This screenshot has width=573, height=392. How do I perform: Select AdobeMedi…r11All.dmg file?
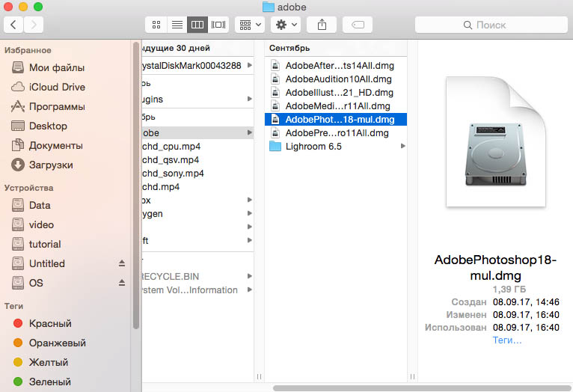(x=335, y=106)
